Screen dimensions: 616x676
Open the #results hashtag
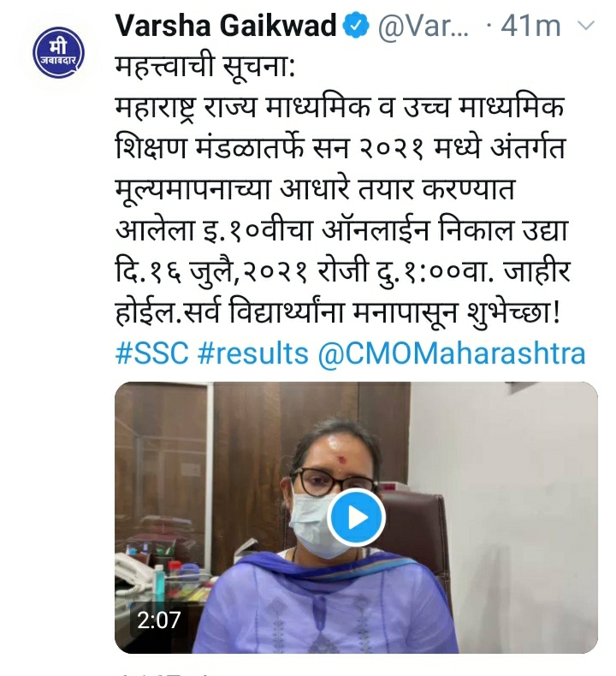tap(253, 353)
